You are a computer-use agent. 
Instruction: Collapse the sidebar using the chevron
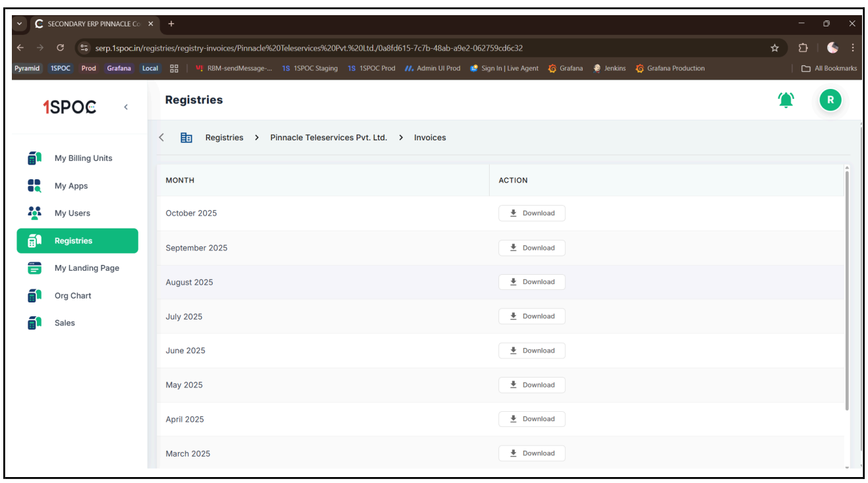pyautogui.click(x=126, y=107)
